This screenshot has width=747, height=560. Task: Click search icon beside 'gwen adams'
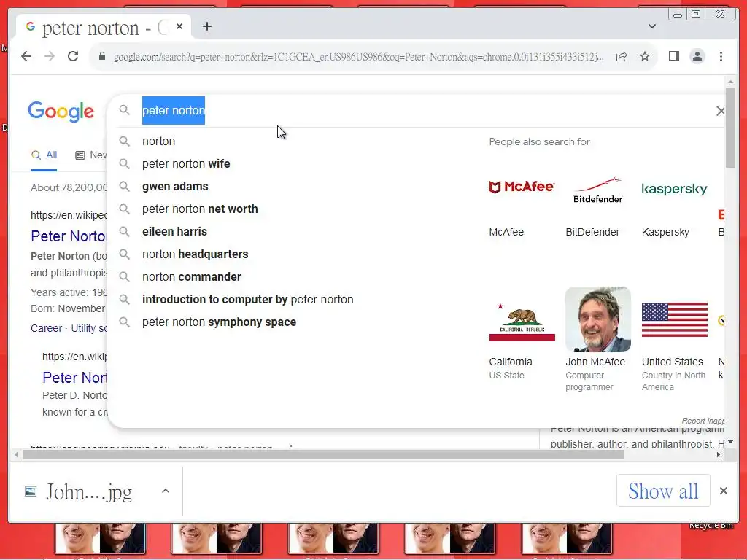point(124,186)
